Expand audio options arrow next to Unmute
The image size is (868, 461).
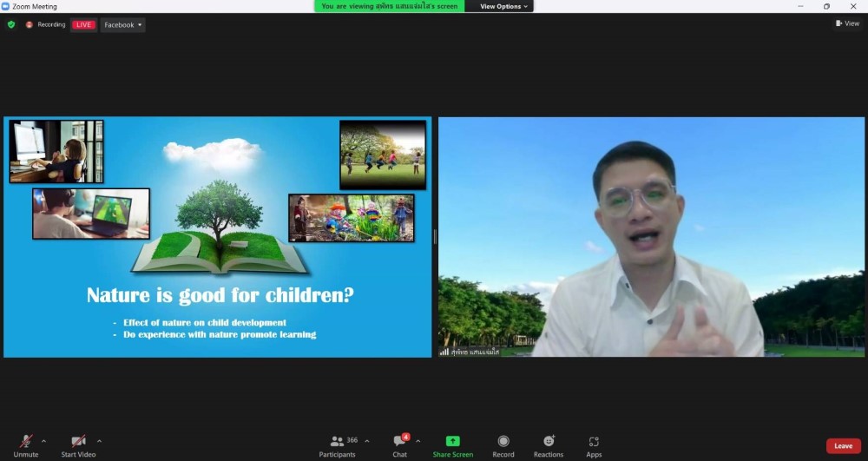[43, 440]
